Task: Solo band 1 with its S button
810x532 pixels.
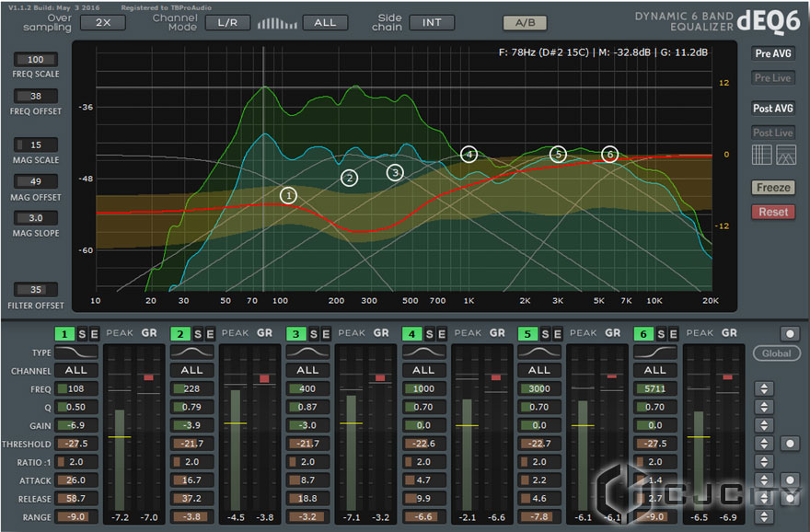Action: (82, 334)
